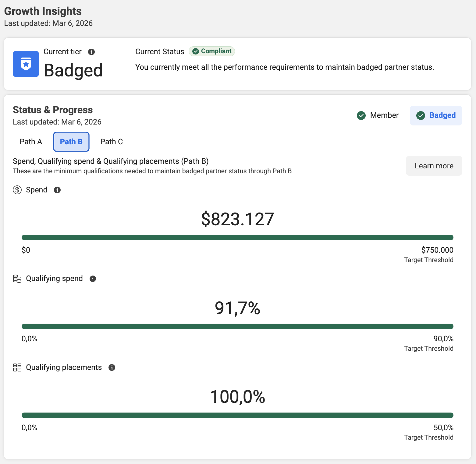Click the Qualifying spend progress bar
476x464 pixels.
click(237, 326)
